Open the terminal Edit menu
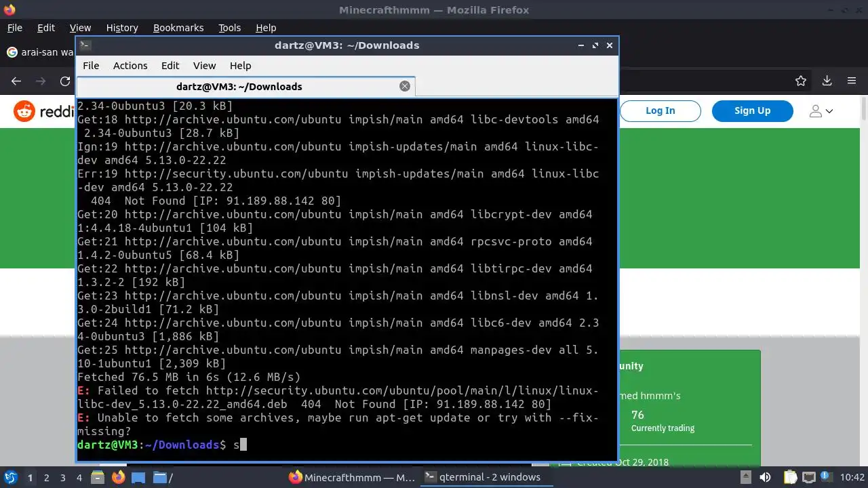868x488 pixels. [170, 66]
